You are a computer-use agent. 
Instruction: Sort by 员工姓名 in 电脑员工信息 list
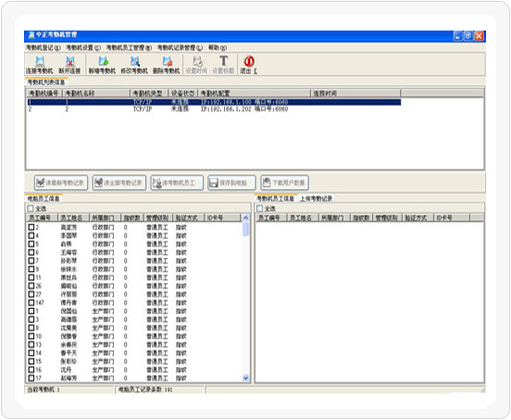73,217
